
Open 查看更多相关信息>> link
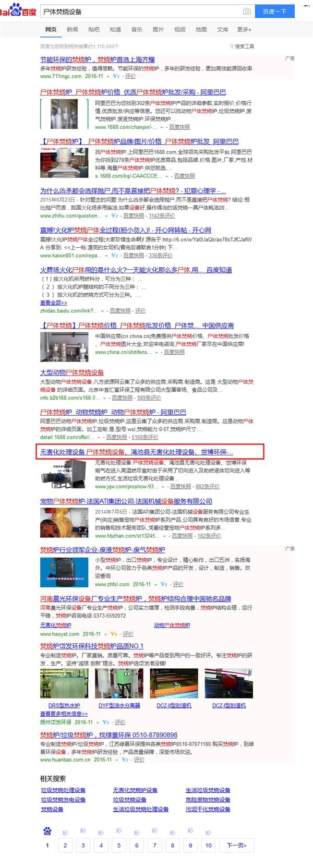pos(64,714)
